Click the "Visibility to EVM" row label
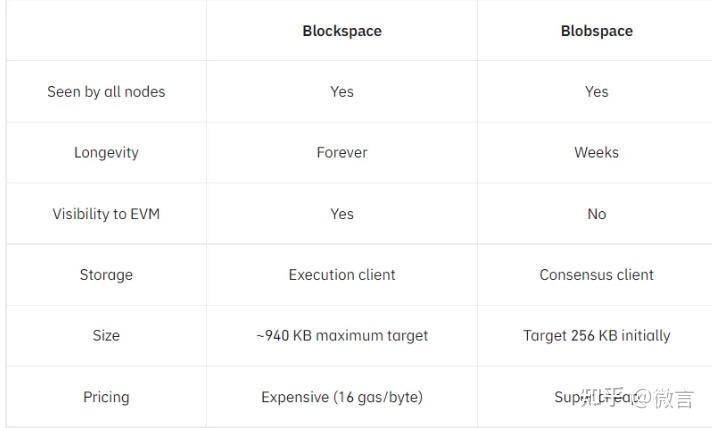This screenshot has width=712, height=428. 106,214
